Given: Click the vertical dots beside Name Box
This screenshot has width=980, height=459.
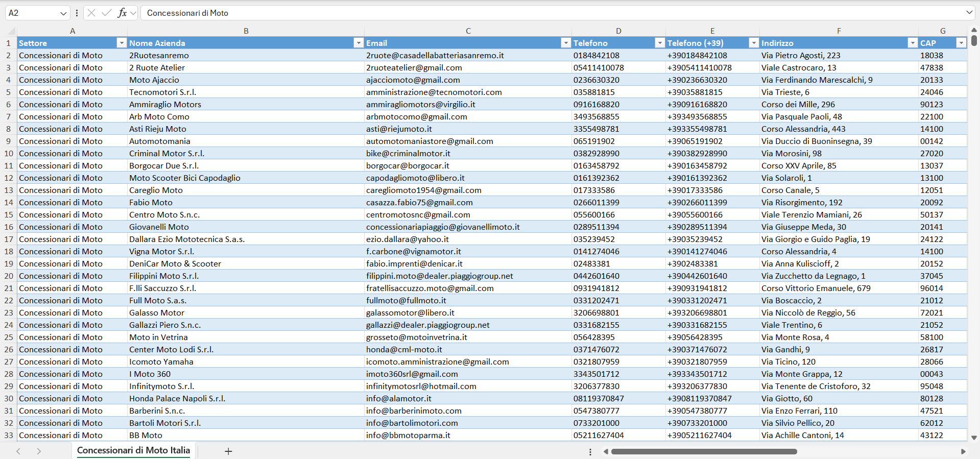Looking at the screenshot, I should pos(77,13).
